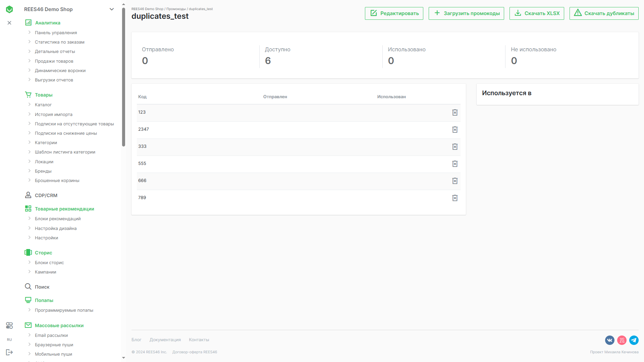Image resolution: width=644 pixels, height=362 pixels.
Task: Open the Telegram channel icon
Action: point(634,340)
